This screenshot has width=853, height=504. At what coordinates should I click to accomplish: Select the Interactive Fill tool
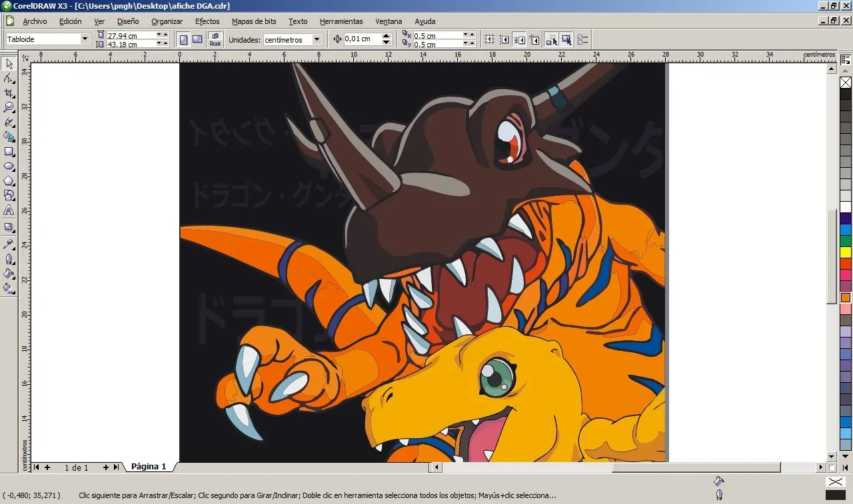pyautogui.click(x=9, y=288)
